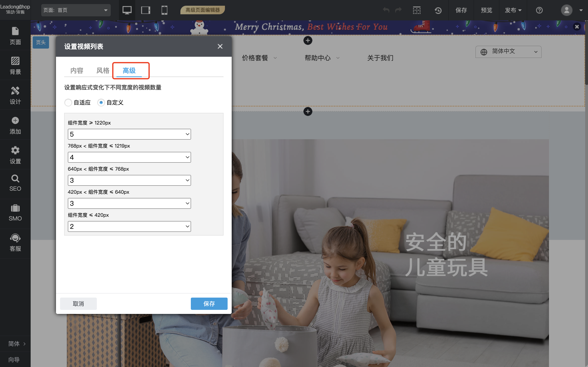This screenshot has width=588, height=367.
Task: Select the 自适应 radio option
Action: (x=68, y=102)
